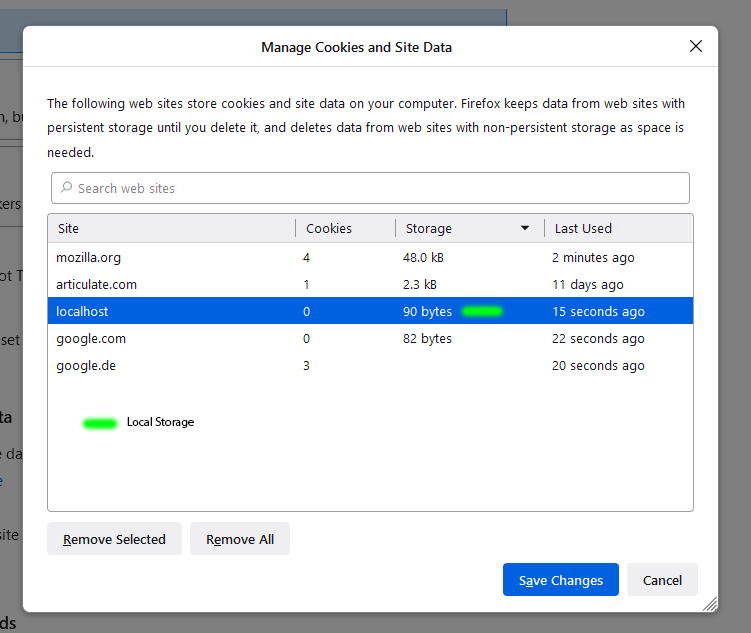Cancel the cookie manager dialog
Viewport: 751px width, 633px height.
662,580
